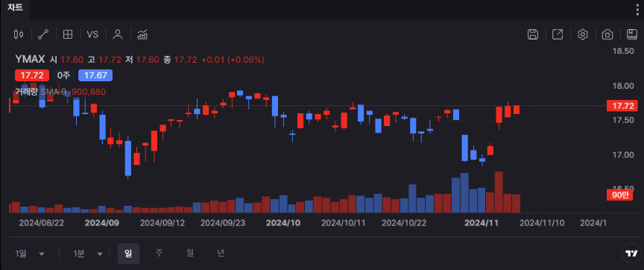Screen dimensions: 644x270
Task: Click the 2024/11/10 date label
Action: (542, 223)
